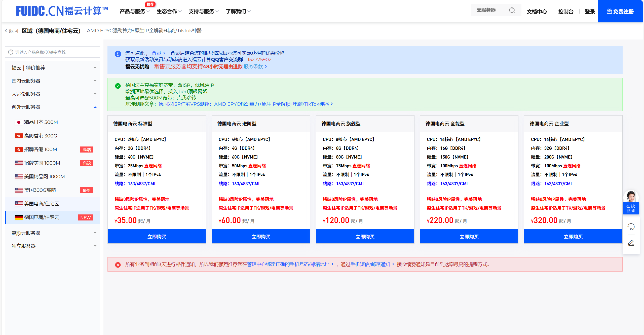
Task: Click the pencil feedback icon on right
Action: 631,243
